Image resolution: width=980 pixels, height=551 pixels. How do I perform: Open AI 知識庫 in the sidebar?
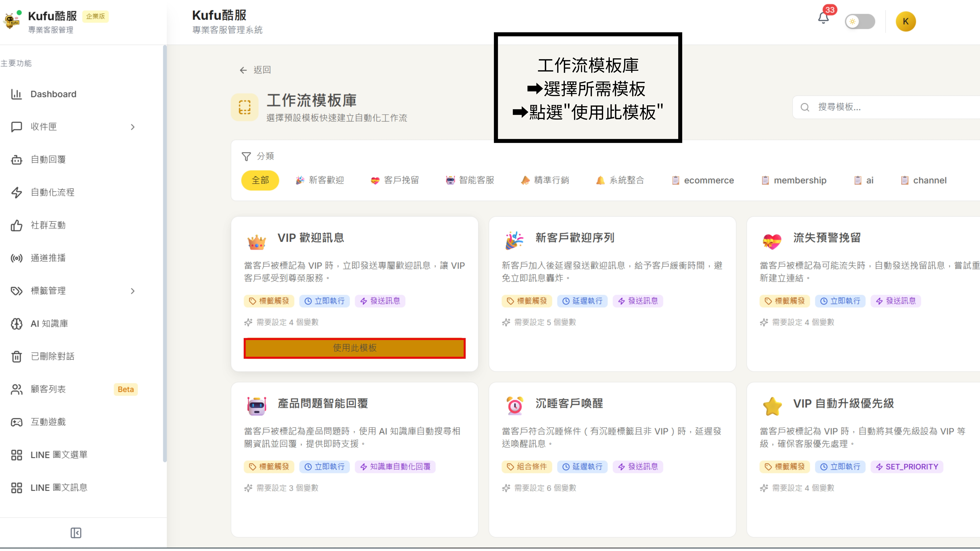pyautogui.click(x=49, y=324)
